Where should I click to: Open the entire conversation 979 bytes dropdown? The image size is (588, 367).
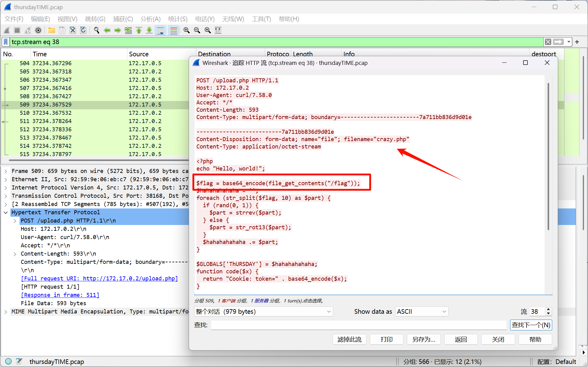263,312
